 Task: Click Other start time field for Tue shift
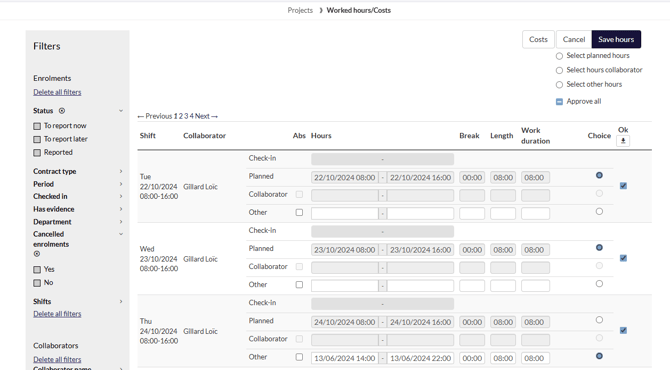pyautogui.click(x=344, y=213)
